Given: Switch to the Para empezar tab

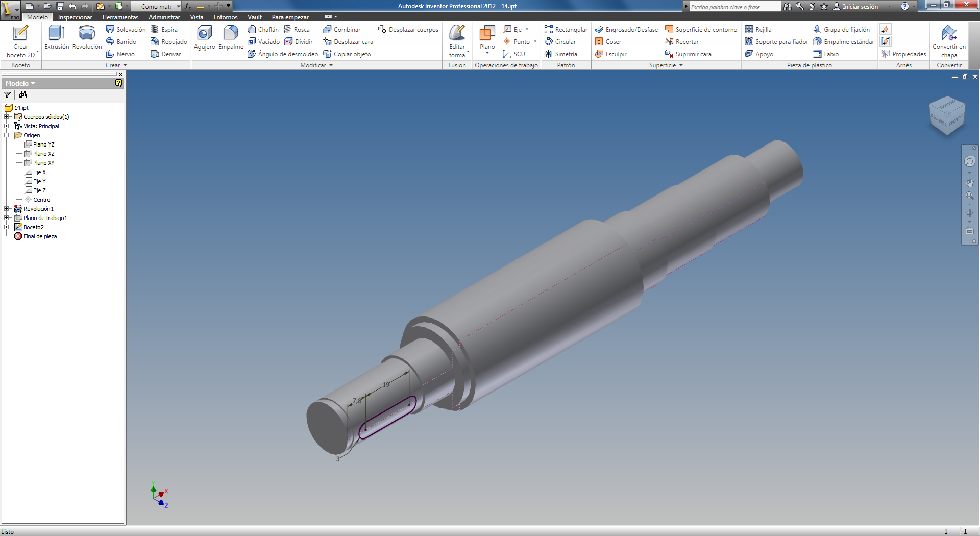Looking at the screenshot, I should (290, 17).
